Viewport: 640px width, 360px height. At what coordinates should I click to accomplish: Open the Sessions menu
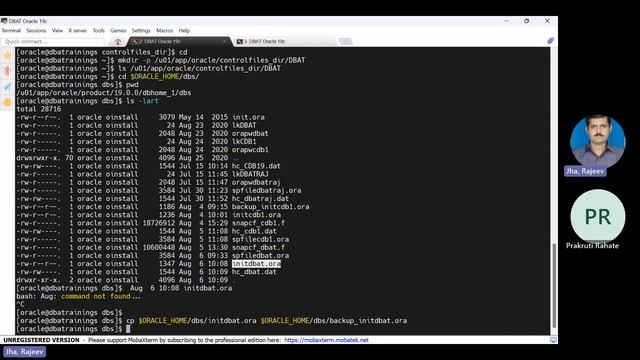[36, 31]
